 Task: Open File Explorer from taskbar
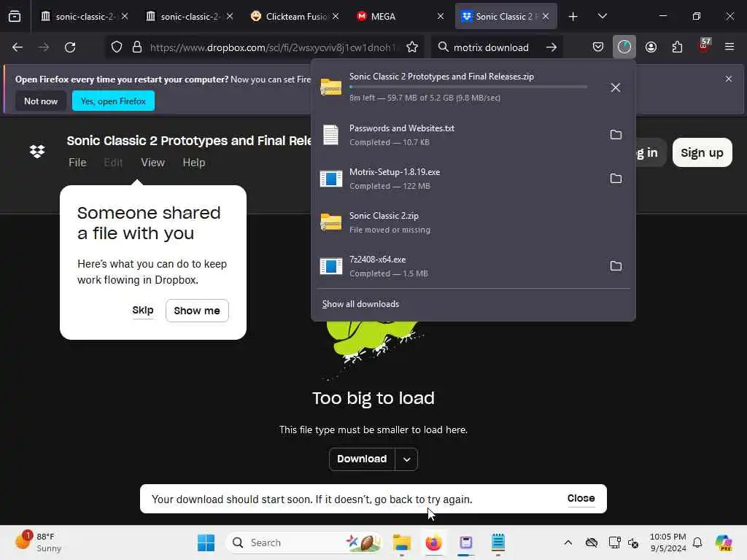(x=402, y=542)
